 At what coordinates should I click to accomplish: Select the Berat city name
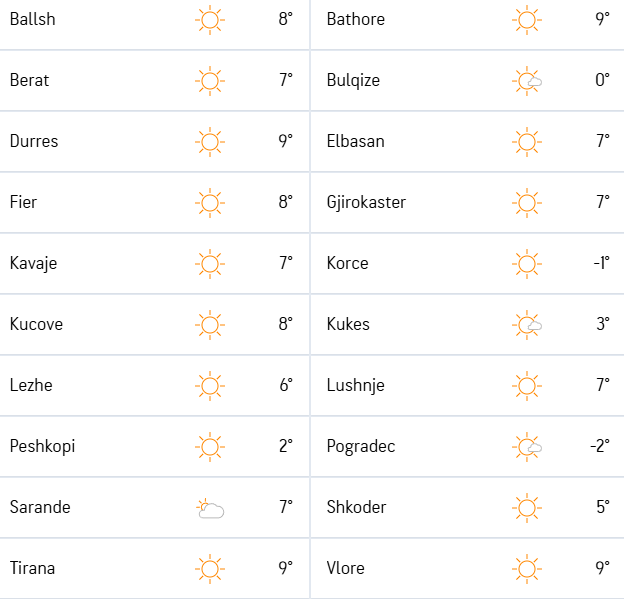tap(29, 80)
